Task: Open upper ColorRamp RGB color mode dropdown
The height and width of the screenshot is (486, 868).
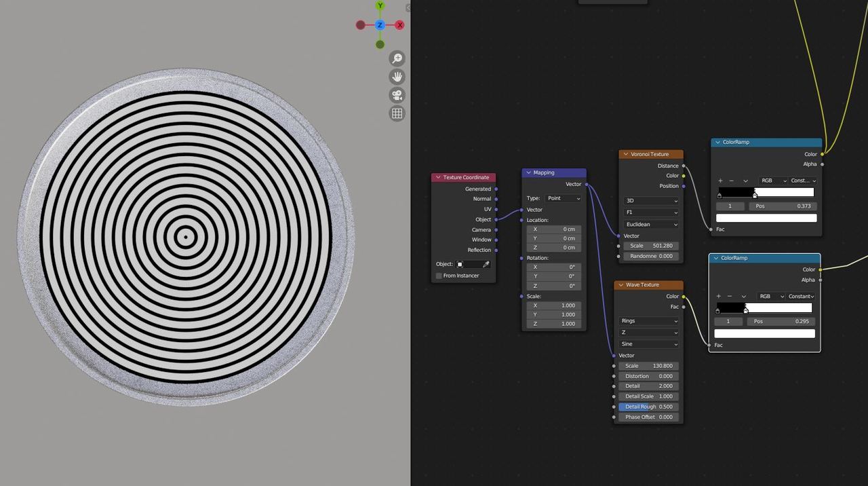Action: click(x=773, y=181)
